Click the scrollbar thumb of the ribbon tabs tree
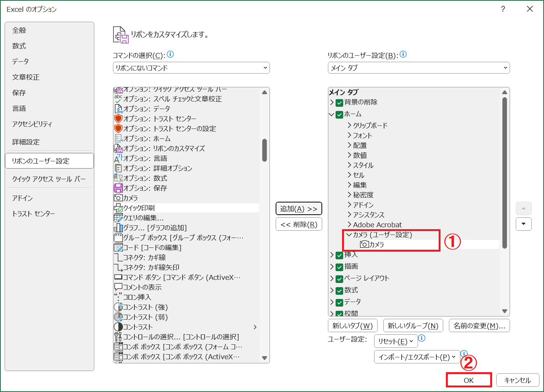The image size is (544, 392). click(505, 173)
